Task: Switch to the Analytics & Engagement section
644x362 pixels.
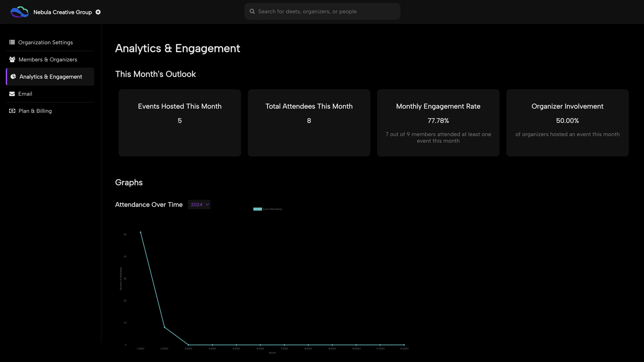Action: [x=50, y=76]
